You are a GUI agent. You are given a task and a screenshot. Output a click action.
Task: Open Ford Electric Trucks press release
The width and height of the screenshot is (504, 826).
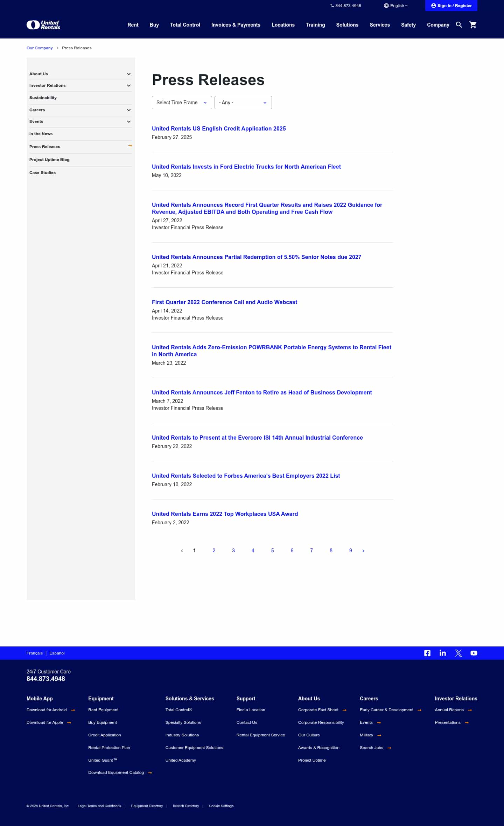point(246,167)
